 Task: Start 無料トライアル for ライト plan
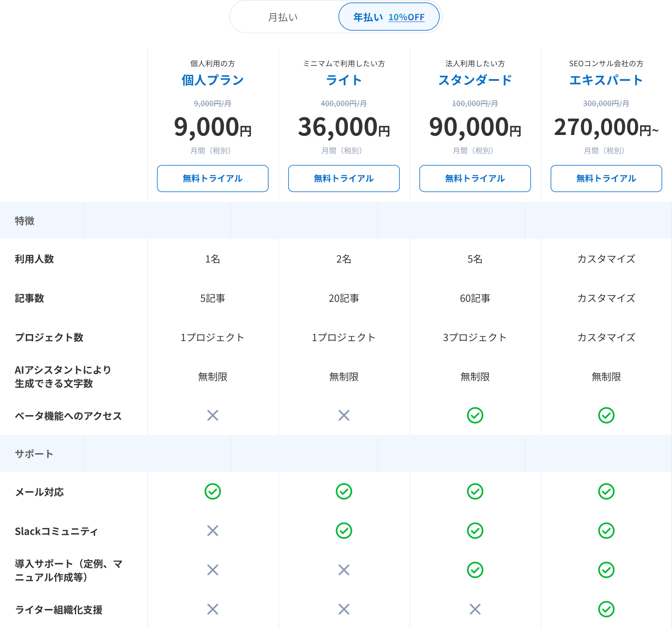[344, 178]
